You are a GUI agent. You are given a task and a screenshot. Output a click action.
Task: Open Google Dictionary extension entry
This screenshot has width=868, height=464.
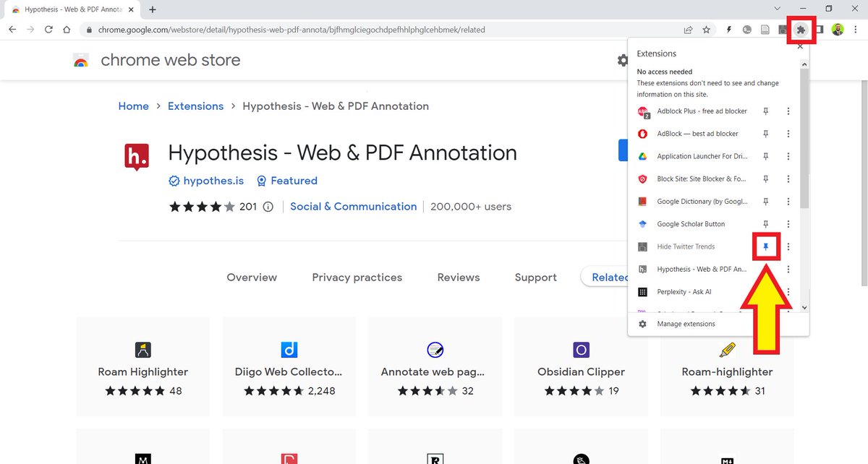(x=693, y=202)
